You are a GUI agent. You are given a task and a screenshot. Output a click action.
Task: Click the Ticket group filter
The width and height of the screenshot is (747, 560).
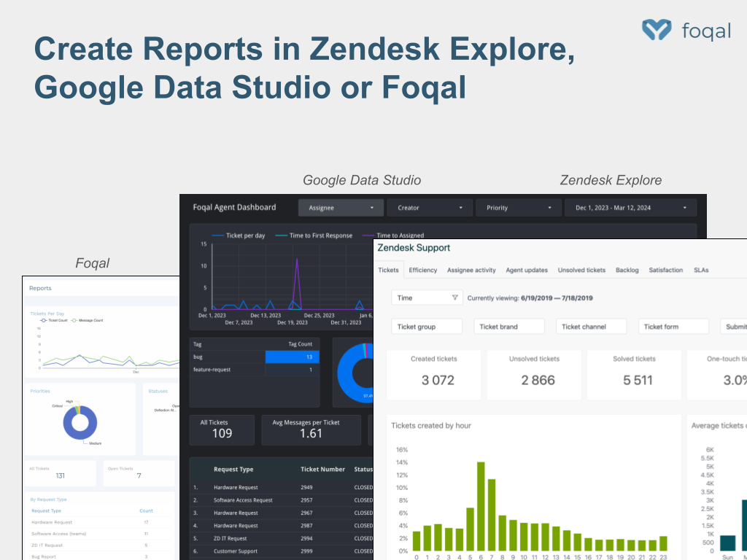(427, 327)
